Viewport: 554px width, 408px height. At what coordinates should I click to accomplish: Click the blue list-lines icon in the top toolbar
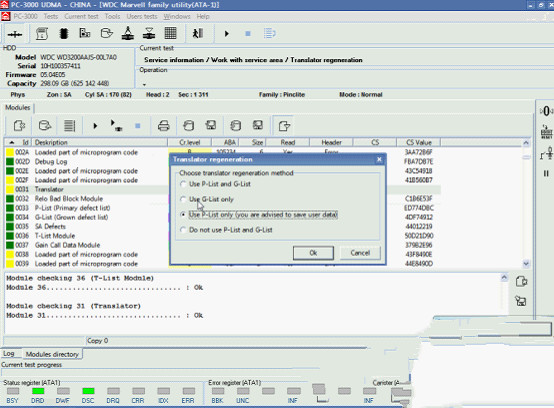click(x=270, y=34)
